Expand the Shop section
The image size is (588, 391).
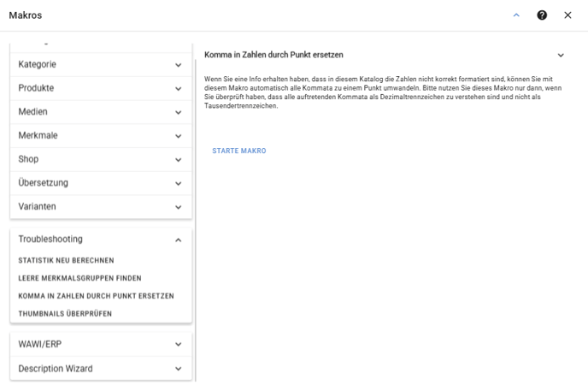tap(101, 159)
